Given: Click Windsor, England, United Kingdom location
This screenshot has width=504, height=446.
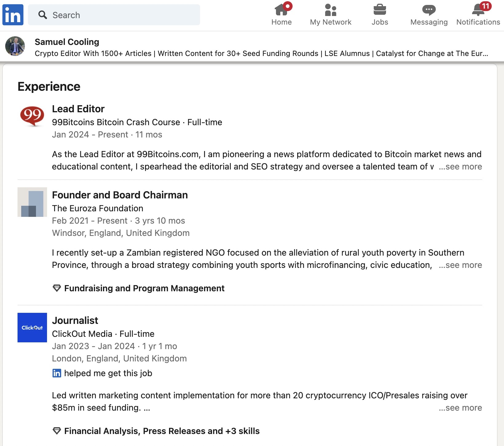Looking at the screenshot, I should coord(121,233).
